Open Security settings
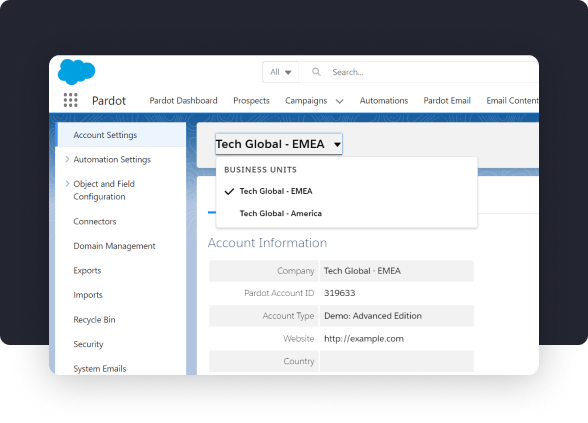Screen dimensions: 588x423 88,344
